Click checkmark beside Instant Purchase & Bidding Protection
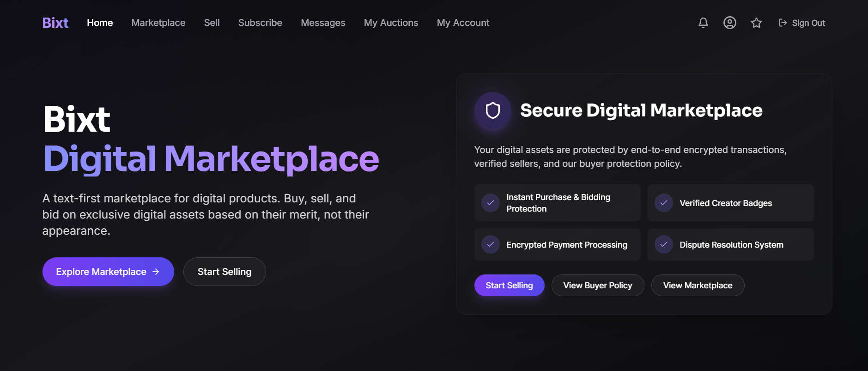868x371 pixels. [491, 203]
